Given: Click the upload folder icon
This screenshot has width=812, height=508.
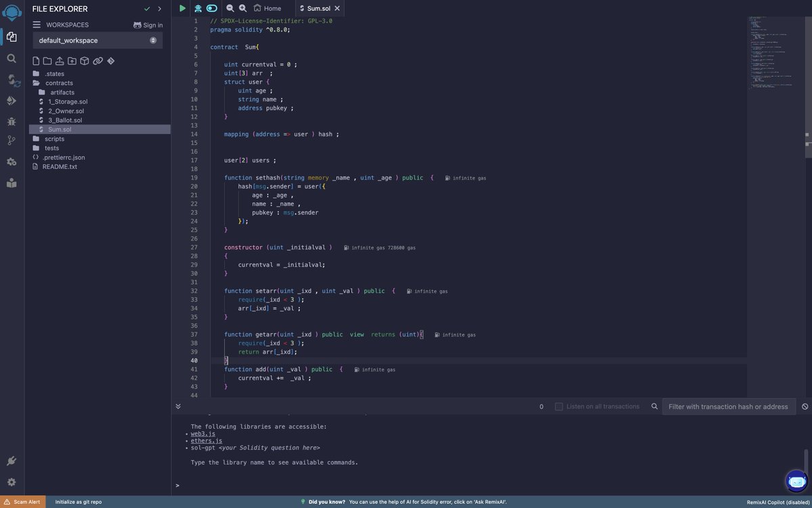Looking at the screenshot, I should pos(72,61).
